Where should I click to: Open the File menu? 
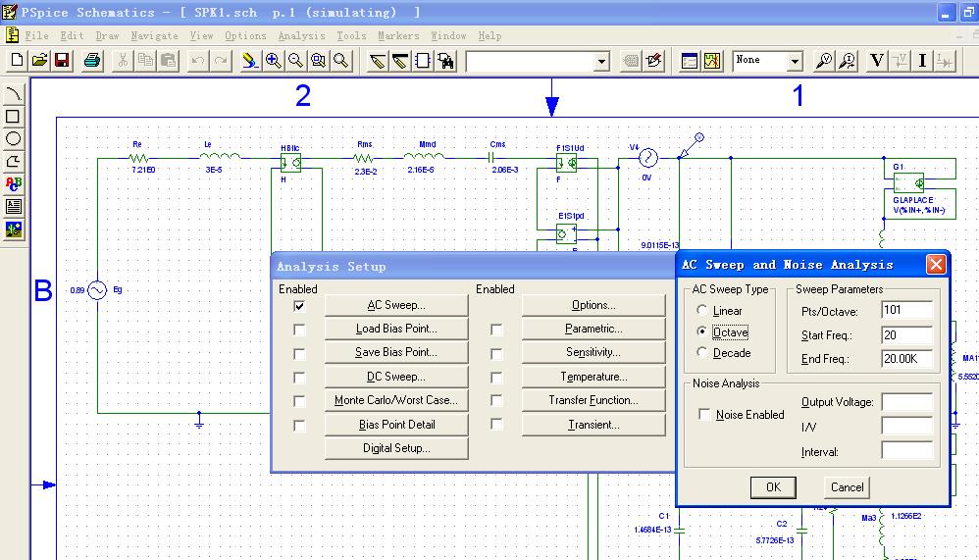click(36, 35)
